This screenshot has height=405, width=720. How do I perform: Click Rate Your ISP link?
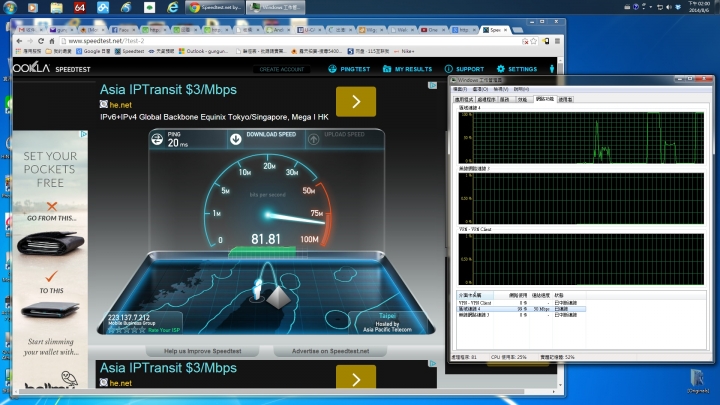[164, 330]
